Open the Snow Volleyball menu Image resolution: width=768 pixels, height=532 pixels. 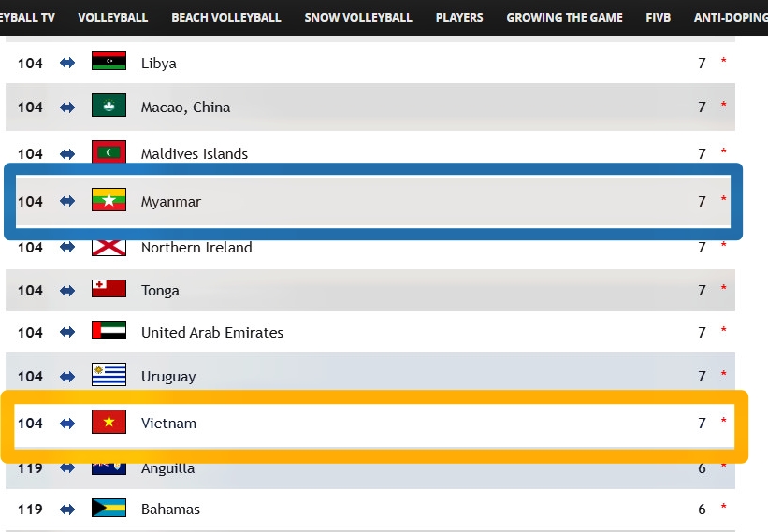[x=358, y=18]
